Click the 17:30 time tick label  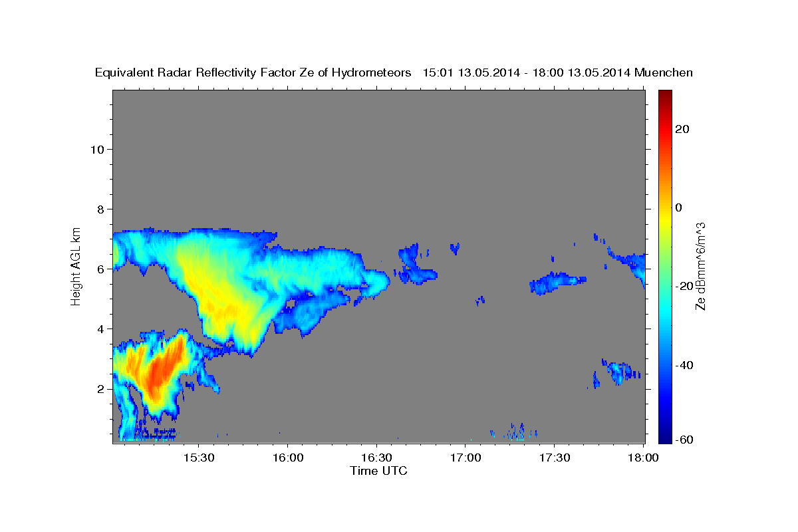click(555, 458)
